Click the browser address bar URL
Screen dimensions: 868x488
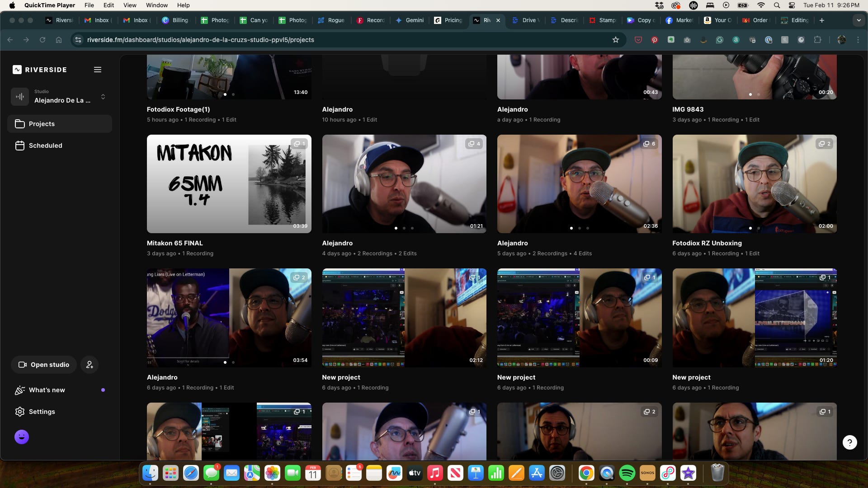pos(200,40)
